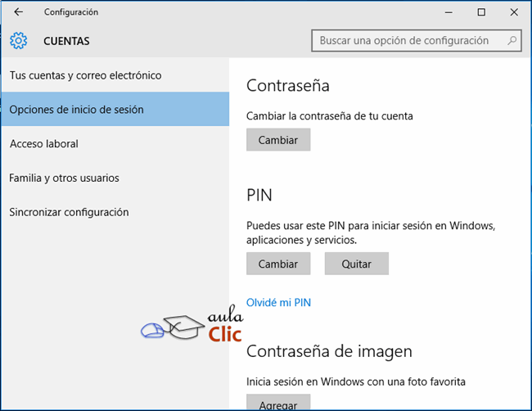Go back with the arrow icon
The height and width of the screenshot is (411, 532).
(19, 12)
